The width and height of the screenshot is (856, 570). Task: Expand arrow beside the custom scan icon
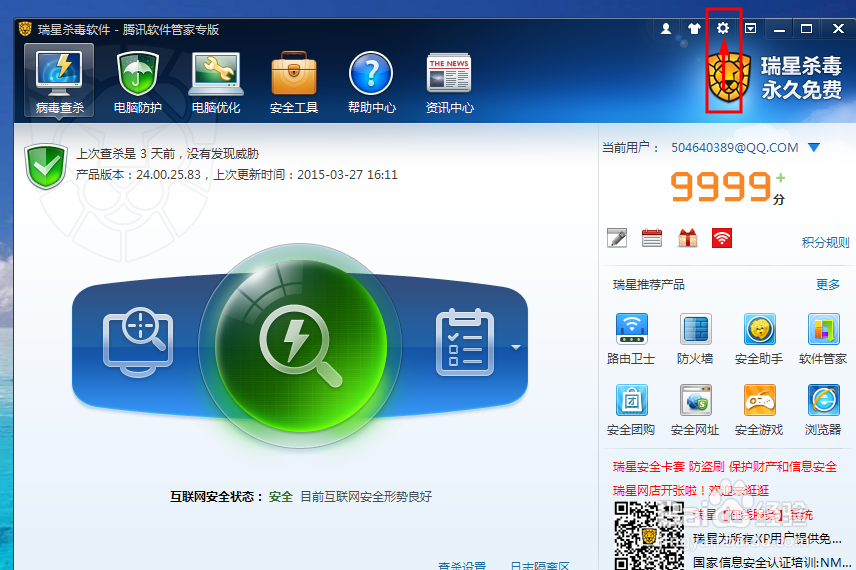point(515,347)
